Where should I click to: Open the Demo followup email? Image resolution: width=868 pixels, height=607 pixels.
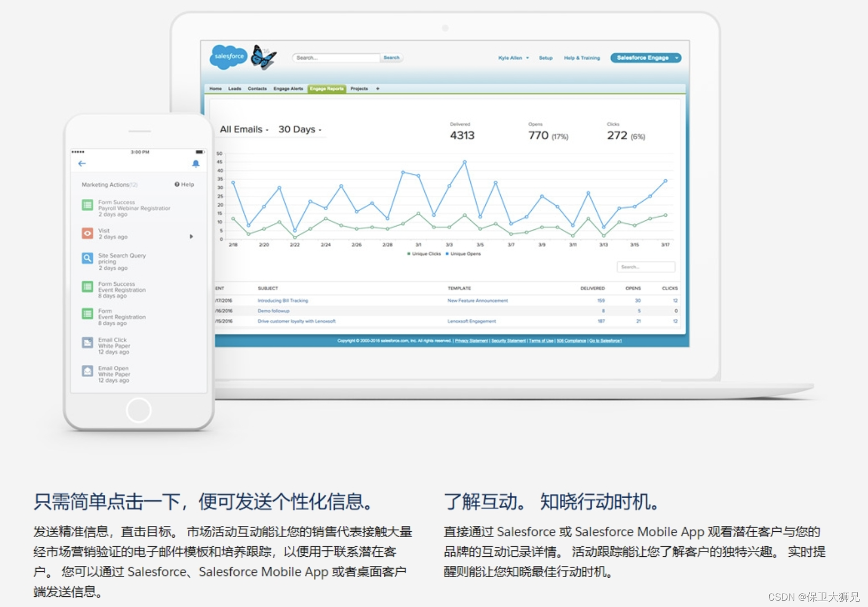click(x=273, y=310)
